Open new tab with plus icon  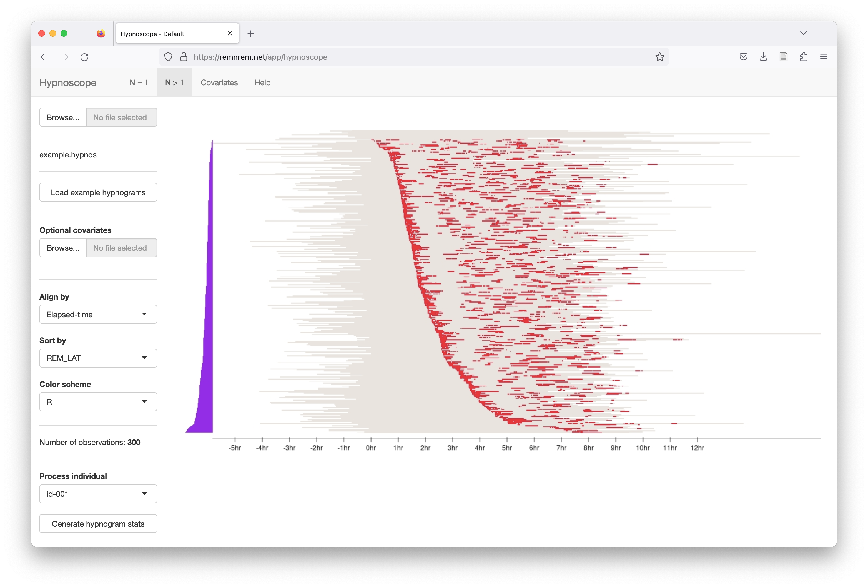pyautogui.click(x=251, y=34)
